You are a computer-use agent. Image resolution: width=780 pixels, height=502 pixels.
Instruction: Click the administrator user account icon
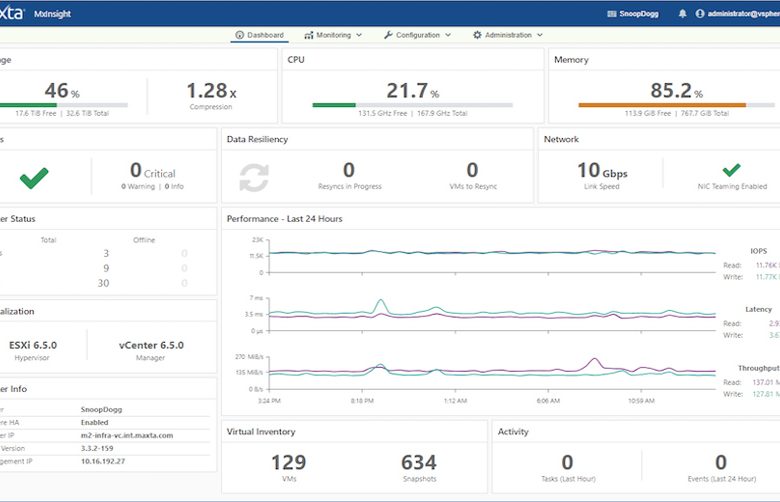coord(700,14)
